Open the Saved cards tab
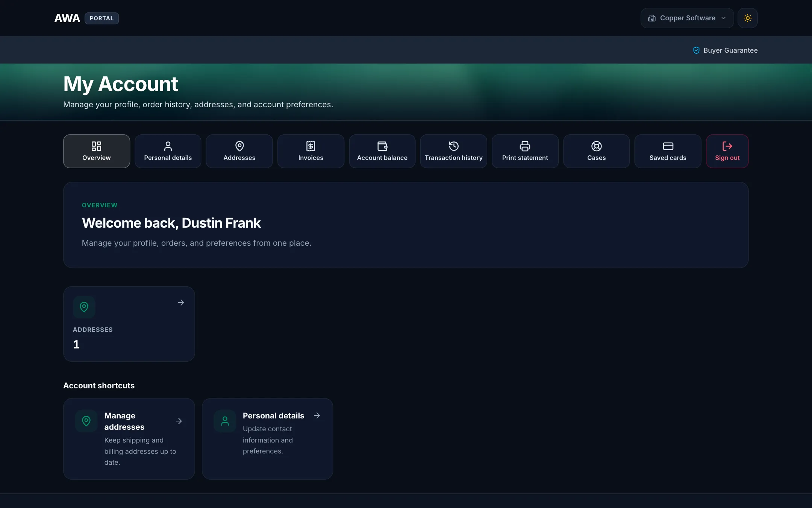This screenshot has height=508, width=812. pyautogui.click(x=668, y=151)
